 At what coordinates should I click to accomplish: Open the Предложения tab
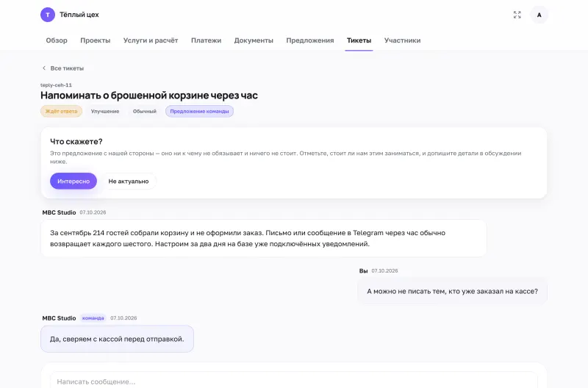pos(309,40)
